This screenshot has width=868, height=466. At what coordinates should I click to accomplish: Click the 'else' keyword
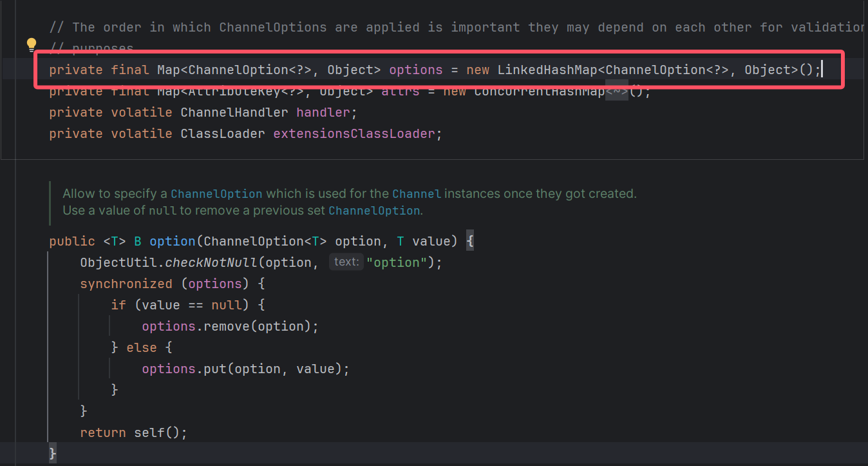click(142, 347)
